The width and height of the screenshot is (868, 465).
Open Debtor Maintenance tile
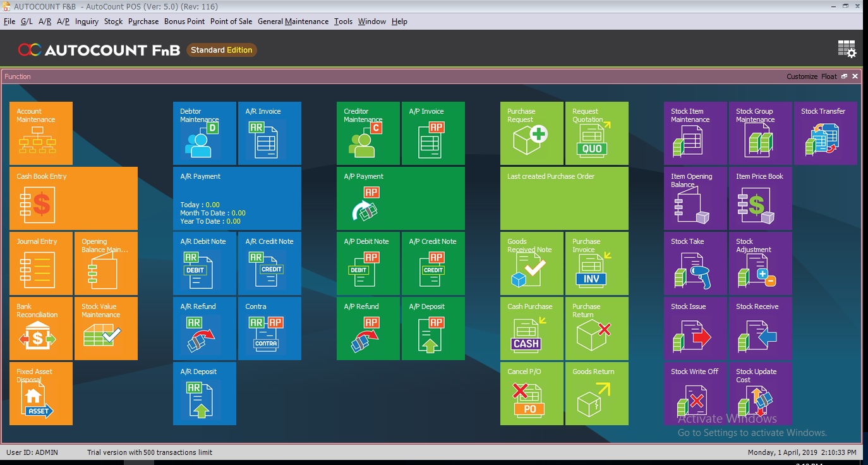204,133
